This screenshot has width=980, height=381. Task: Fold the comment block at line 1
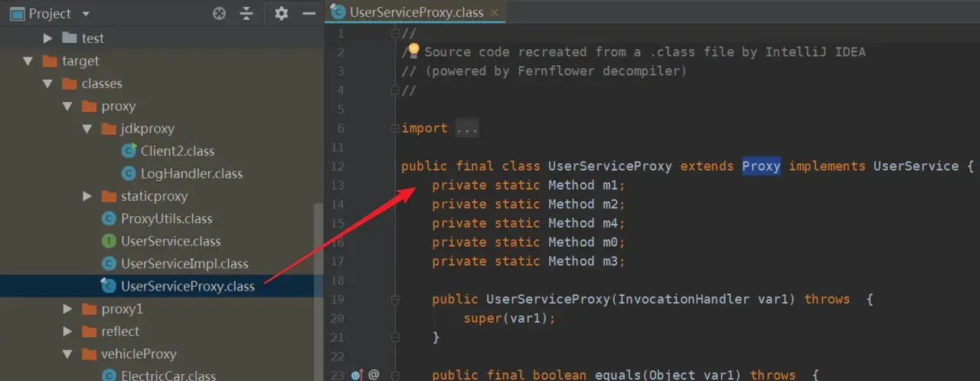click(395, 33)
